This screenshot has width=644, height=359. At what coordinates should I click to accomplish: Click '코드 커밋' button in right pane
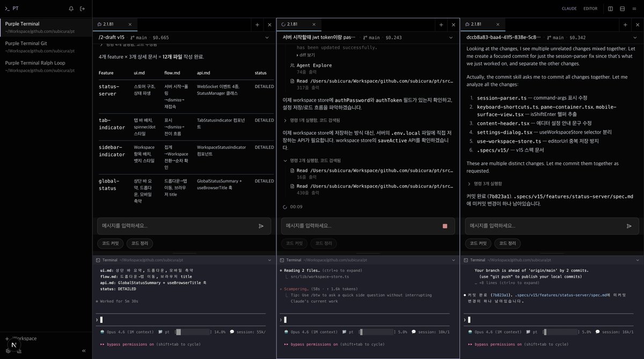(x=478, y=243)
